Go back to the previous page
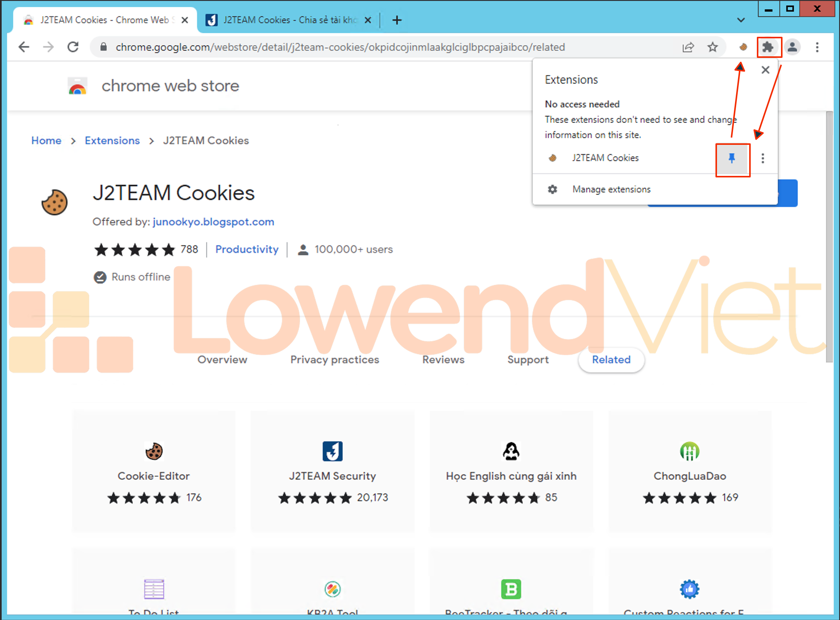The height and width of the screenshot is (620, 840). click(24, 47)
